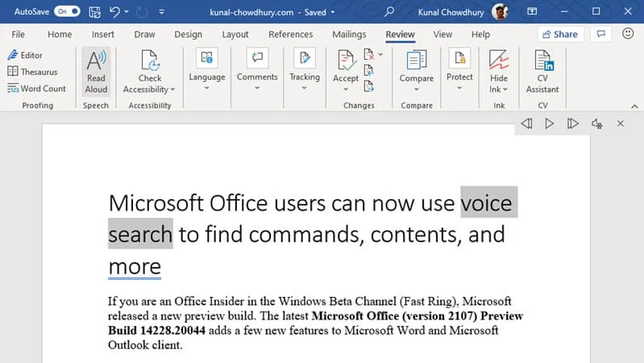
Task: Open the Help tab
Action: (480, 35)
